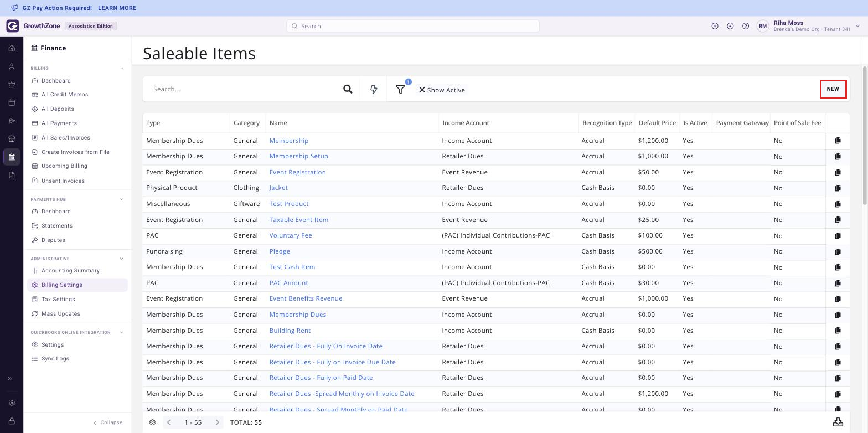Image resolution: width=868 pixels, height=433 pixels.
Task: Open Upcoming Billing in the Finance menu
Action: click(x=64, y=166)
